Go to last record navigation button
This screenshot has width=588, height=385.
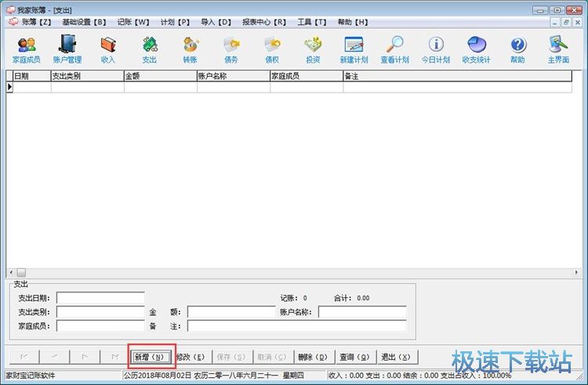point(115,357)
